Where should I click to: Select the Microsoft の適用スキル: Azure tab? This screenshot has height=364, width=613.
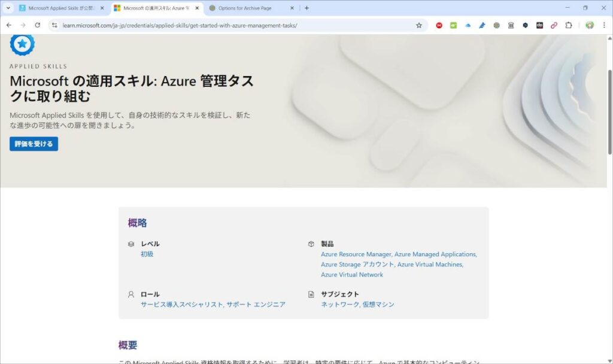click(x=156, y=8)
